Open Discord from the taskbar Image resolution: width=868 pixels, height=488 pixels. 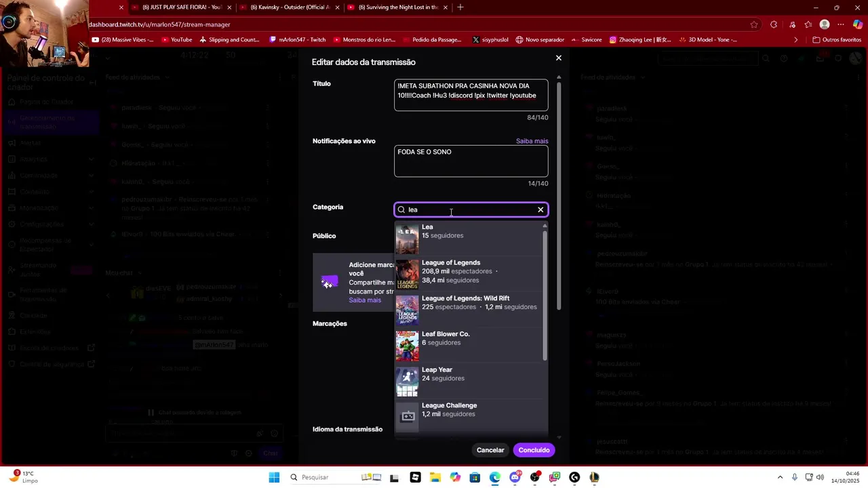[x=515, y=477]
